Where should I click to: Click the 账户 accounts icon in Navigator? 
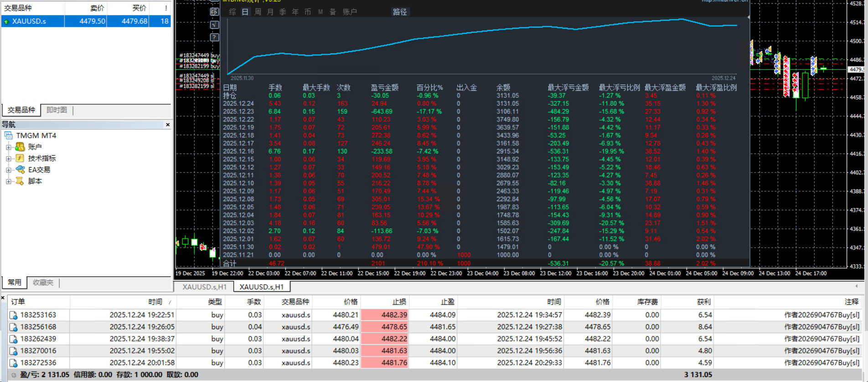point(20,147)
